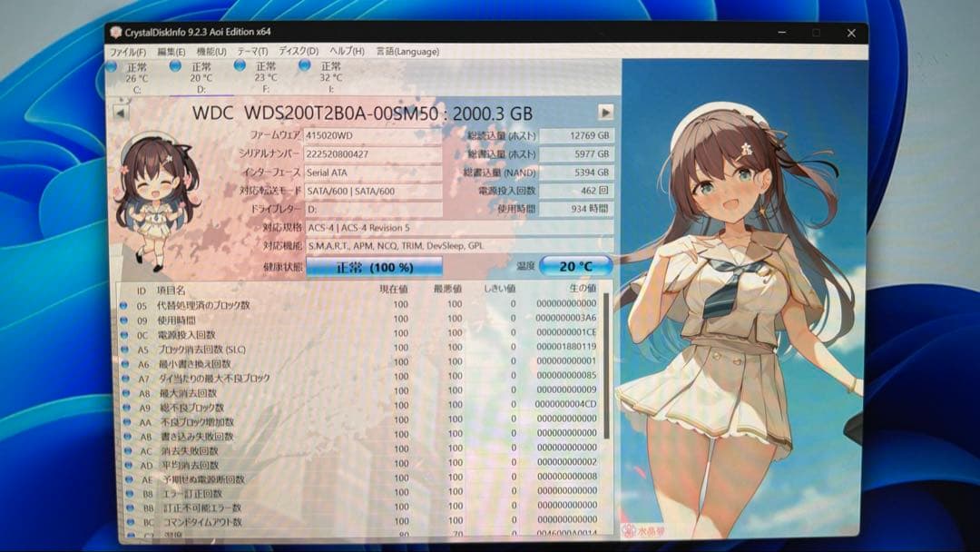Open the 機能(U) menu

pos(211,52)
